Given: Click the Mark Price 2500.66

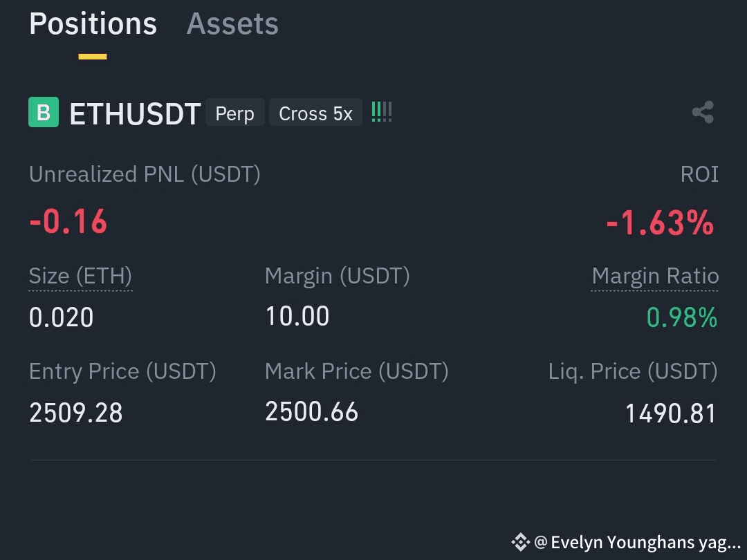Looking at the screenshot, I should point(311,411).
